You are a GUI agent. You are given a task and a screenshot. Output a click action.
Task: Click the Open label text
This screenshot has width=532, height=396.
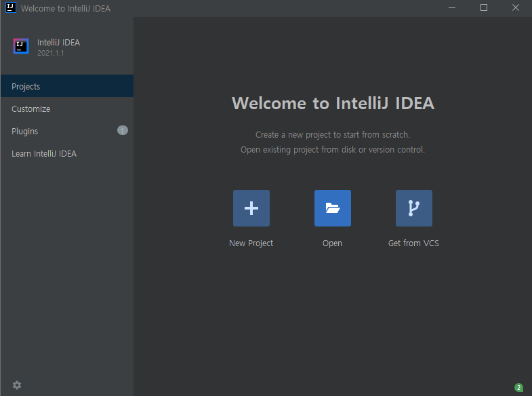[332, 243]
